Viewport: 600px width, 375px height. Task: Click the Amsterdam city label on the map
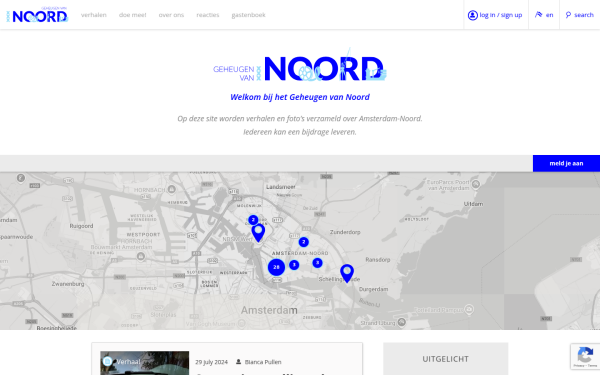tap(269, 310)
